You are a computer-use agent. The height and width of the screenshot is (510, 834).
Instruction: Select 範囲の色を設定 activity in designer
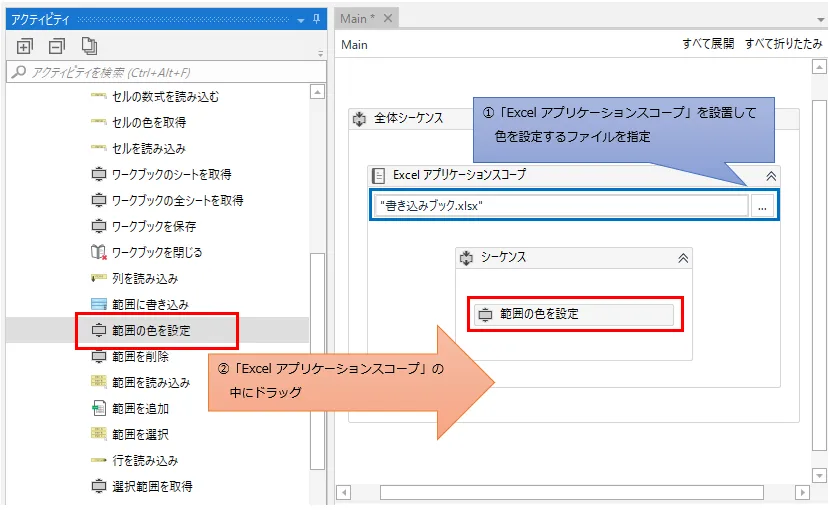pos(574,314)
